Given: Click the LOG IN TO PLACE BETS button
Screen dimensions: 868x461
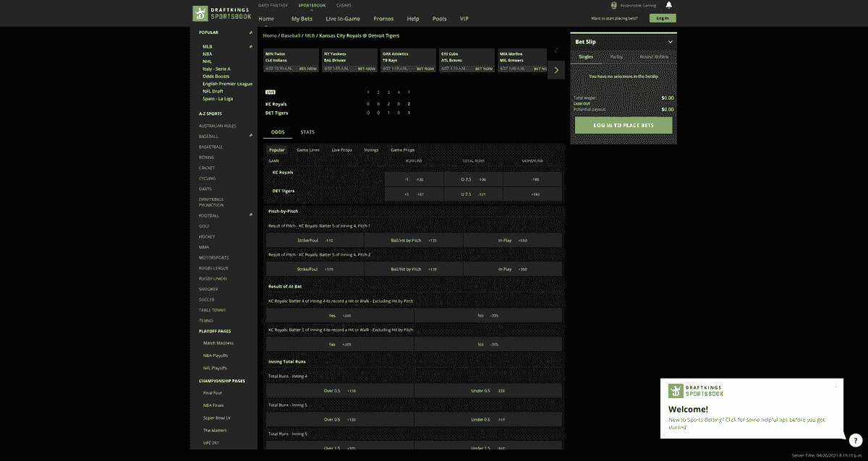Looking at the screenshot, I should click(623, 125).
